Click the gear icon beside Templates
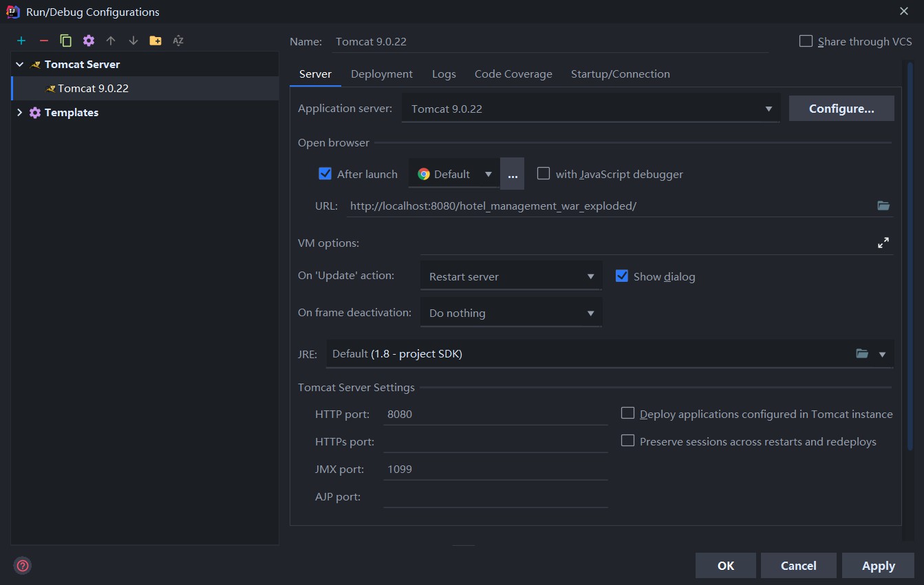The height and width of the screenshot is (585, 924). [35, 113]
